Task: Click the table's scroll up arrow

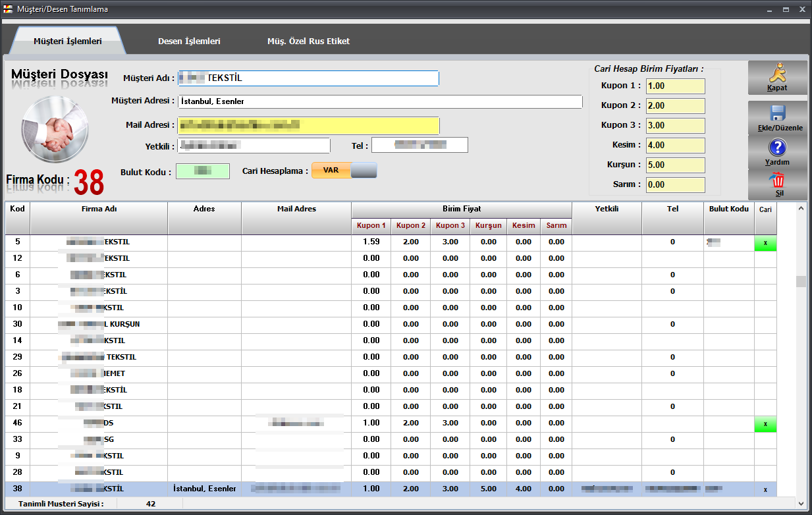Action: click(801, 209)
